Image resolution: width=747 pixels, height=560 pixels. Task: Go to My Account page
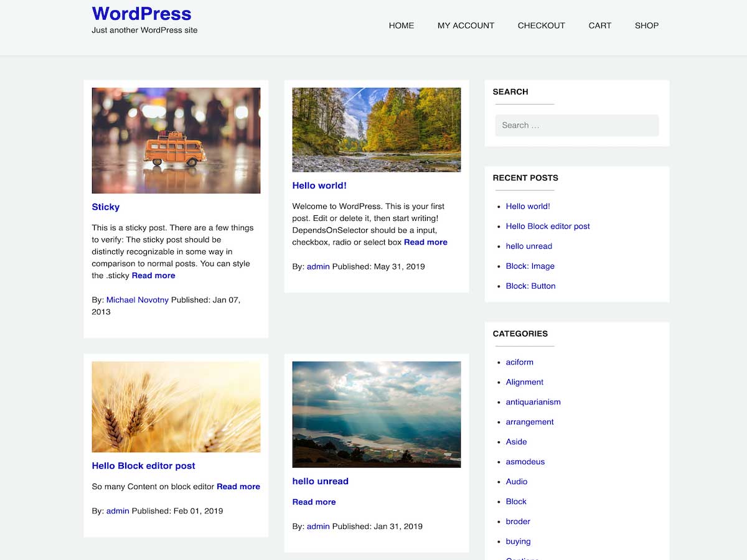(x=466, y=26)
